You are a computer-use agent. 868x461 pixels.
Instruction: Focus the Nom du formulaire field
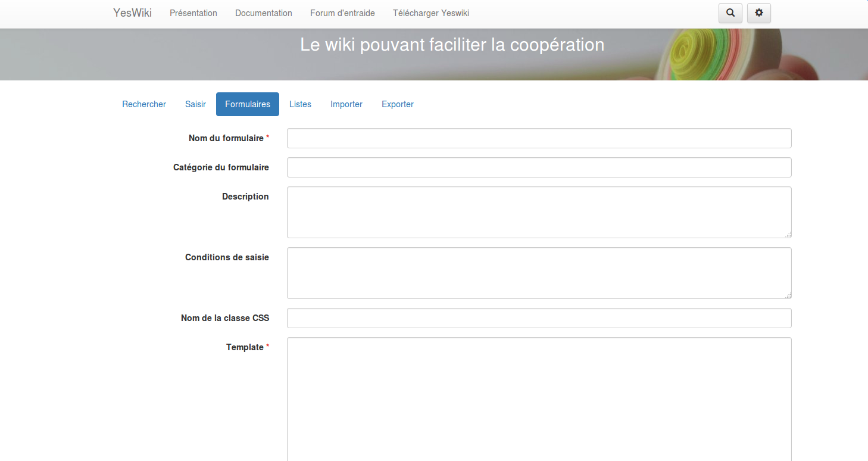[539, 138]
